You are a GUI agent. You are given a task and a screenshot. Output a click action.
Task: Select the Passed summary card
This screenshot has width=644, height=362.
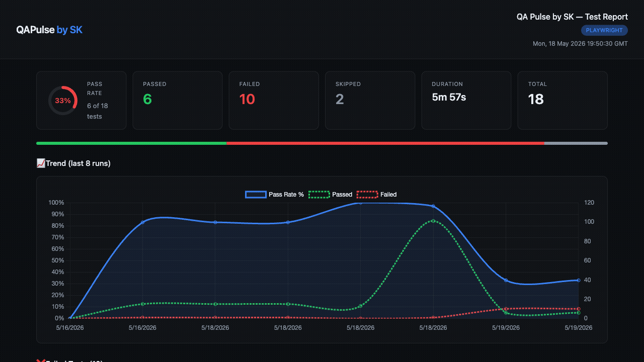(177, 100)
